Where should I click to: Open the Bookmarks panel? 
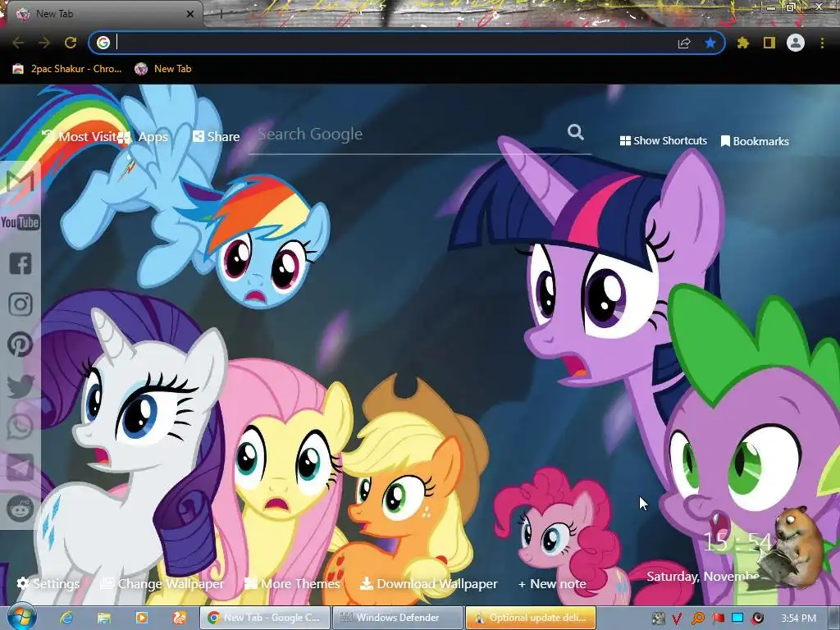(x=755, y=141)
